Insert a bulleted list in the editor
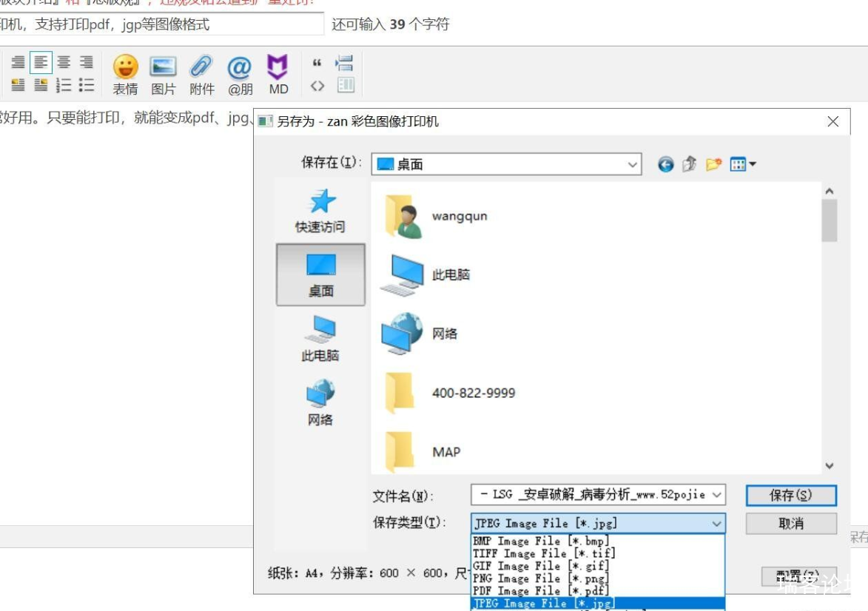 87,85
